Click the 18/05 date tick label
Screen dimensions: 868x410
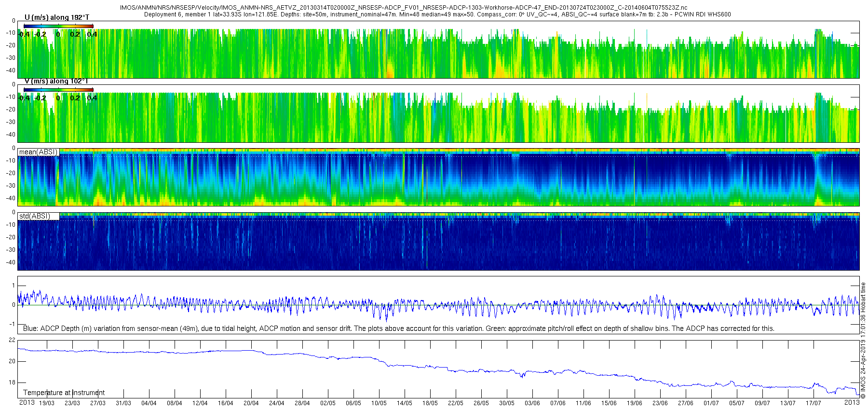point(430,403)
